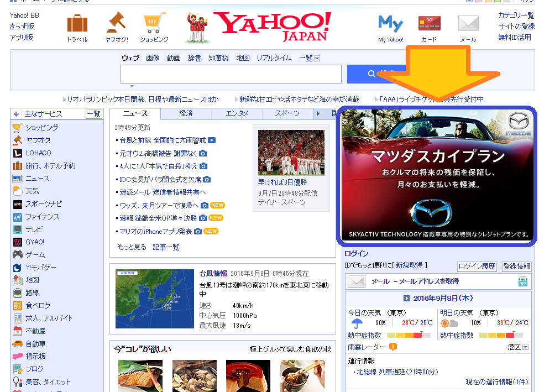Open the Travel suitcase icon
The width and height of the screenshot is (539, 392).
click(77, 23)
